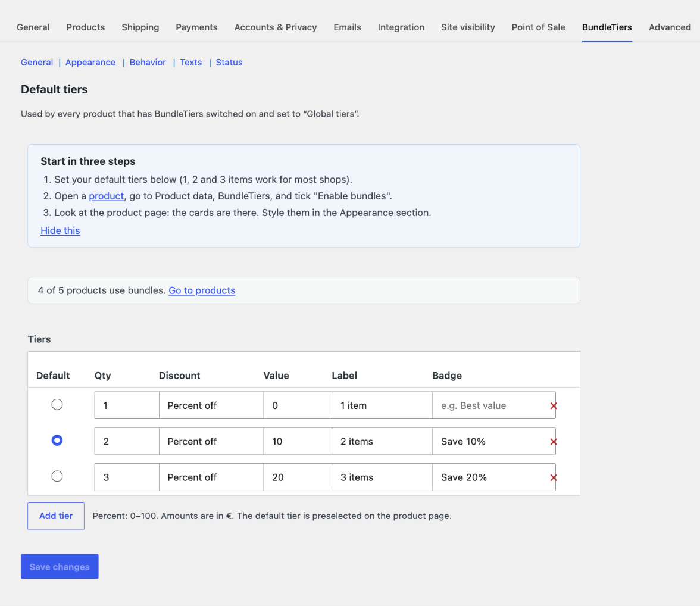This screenshot has height=606, width=700.
Task: Select the BundleTiers tab
Action: (x=607, y=27)
